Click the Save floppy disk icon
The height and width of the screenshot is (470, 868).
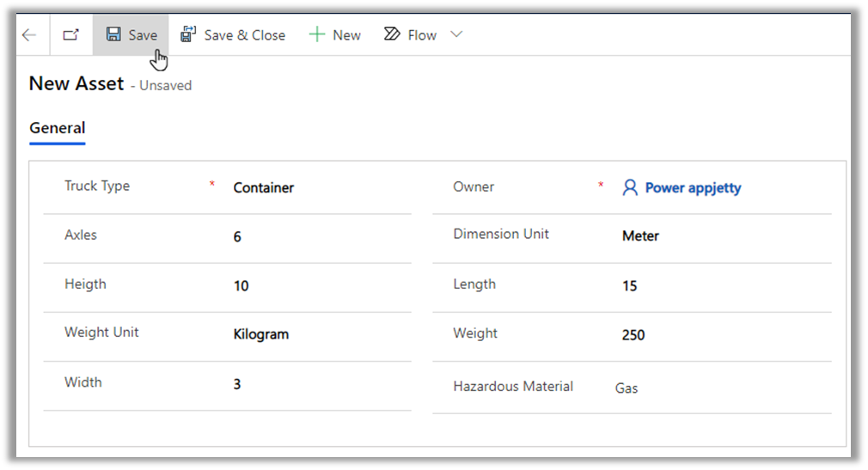pos(113,34)
